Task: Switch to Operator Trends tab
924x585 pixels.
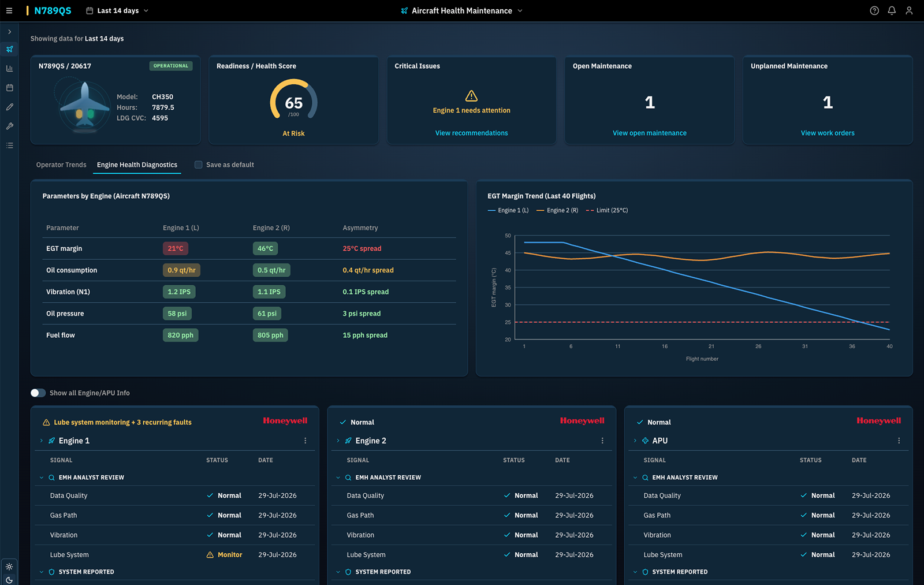Action: [61, 165]
